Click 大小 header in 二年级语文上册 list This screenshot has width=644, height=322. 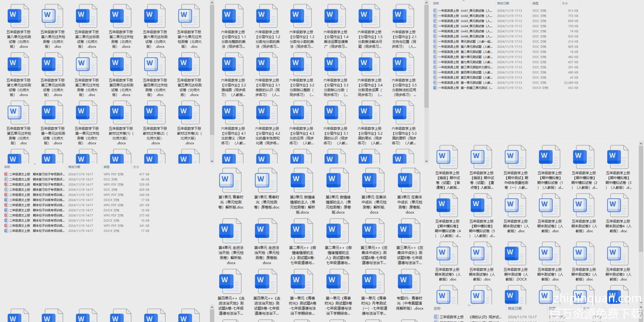click(x=136, y=167)
